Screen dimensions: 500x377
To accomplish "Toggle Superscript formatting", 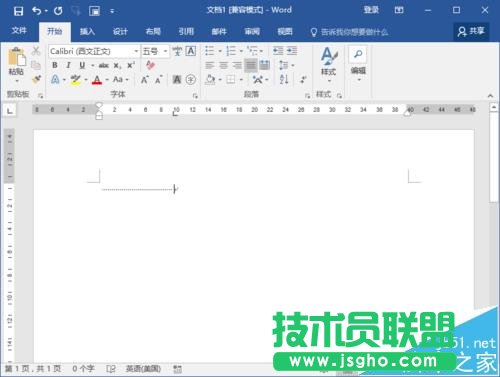I will pos(131,65).
